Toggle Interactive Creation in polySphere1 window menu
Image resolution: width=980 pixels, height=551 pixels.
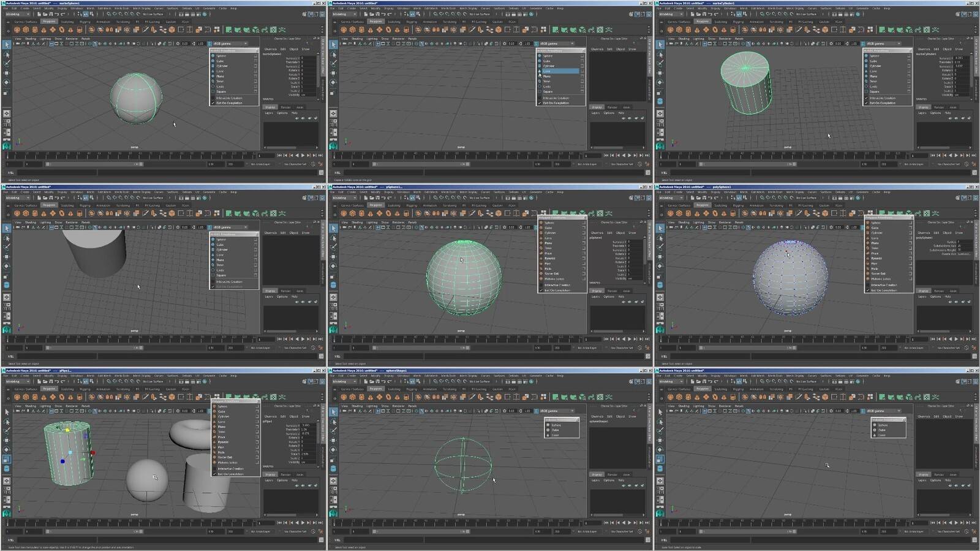(889, 285)
